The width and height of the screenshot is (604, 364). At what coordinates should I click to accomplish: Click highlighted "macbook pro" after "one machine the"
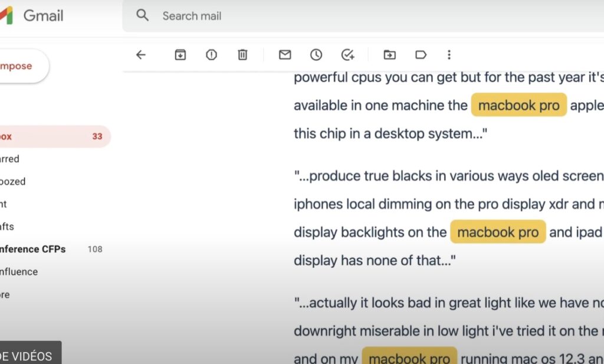(519, 105)
